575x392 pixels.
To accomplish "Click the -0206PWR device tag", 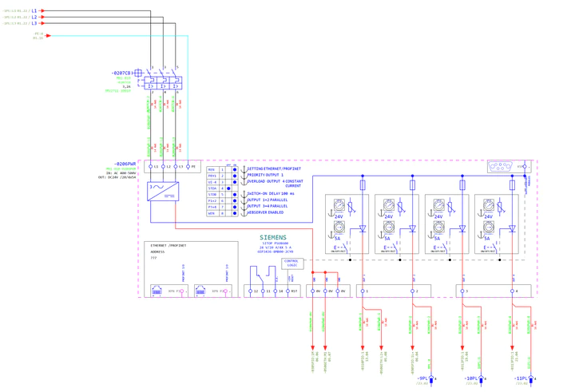I will click(x=125, y=163).
